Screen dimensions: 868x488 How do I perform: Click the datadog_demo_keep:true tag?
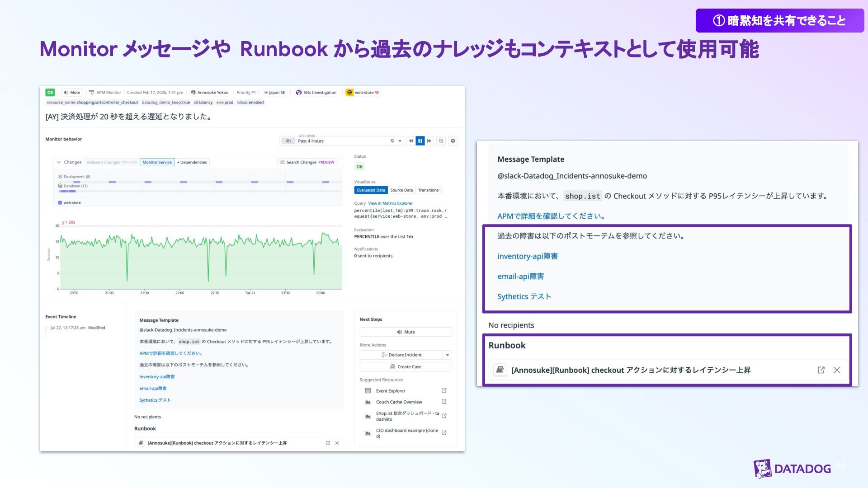pos(166,103)
